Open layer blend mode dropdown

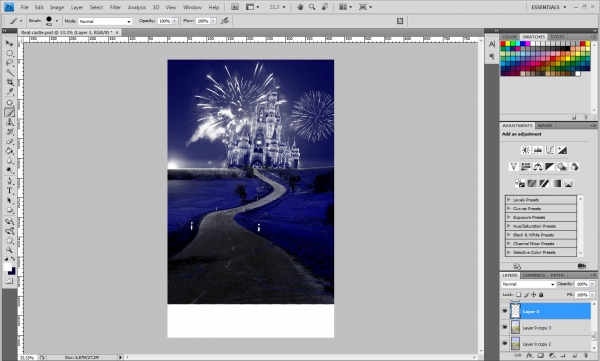coord(528,284)
